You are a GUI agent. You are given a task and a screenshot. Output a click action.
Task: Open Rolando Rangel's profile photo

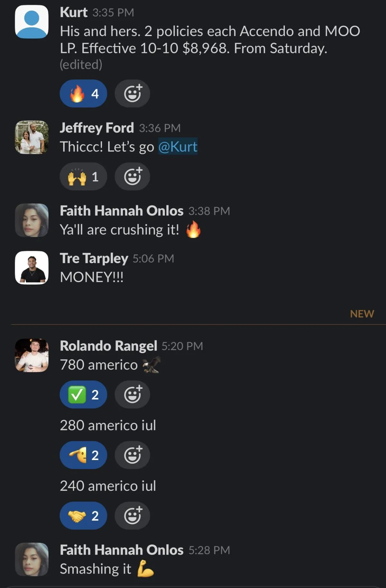click(x=32, y=355)
